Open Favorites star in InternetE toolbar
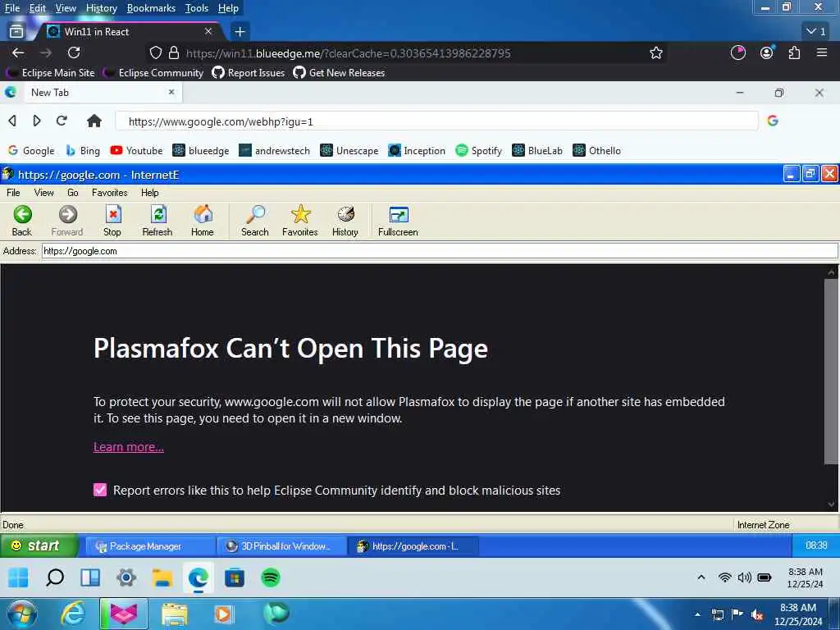Viewport: 840px width, 630px height. tap(300, 220)
